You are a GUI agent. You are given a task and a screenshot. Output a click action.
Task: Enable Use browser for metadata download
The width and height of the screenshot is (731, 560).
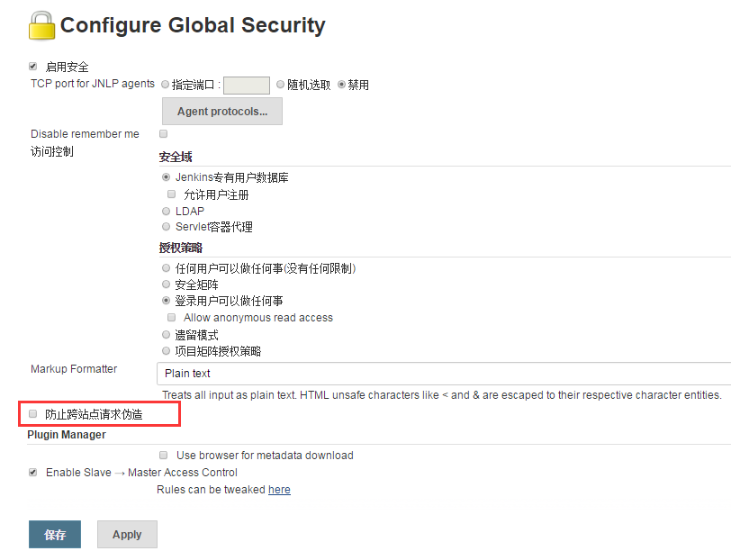[x=163, y=455]
